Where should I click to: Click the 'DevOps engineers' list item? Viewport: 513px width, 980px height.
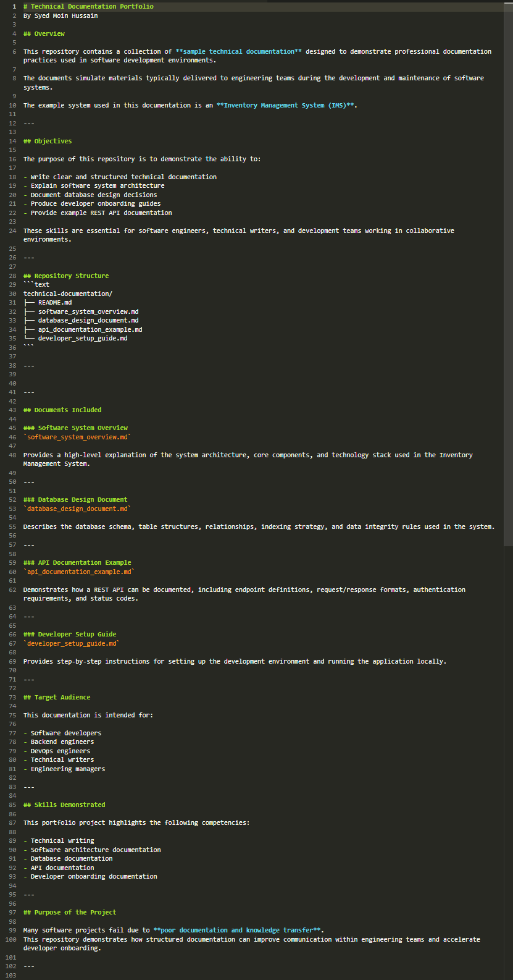click(x=60, y=751)
